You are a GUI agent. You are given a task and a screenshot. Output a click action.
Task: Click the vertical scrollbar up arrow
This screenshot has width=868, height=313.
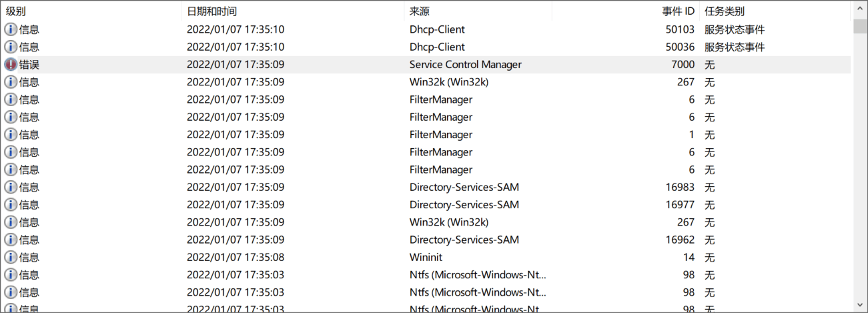click(x=859, y=9)
